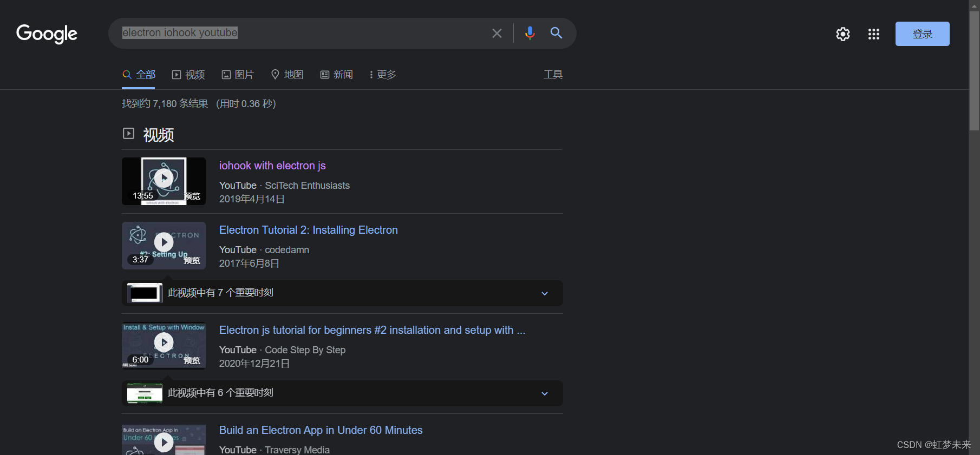Click the result count text 找到约 7,180 条结果
Viewport: 980px width, 455px height.
[165, 103]
